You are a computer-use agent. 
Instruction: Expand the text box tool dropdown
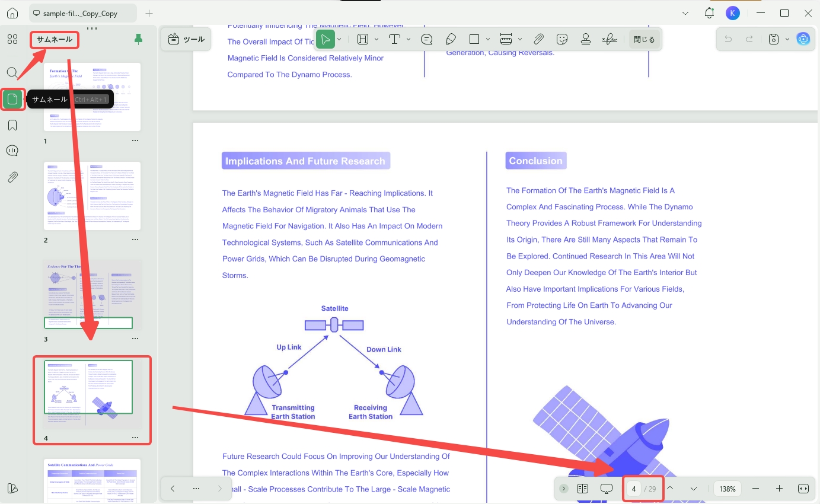coord(377,39)
